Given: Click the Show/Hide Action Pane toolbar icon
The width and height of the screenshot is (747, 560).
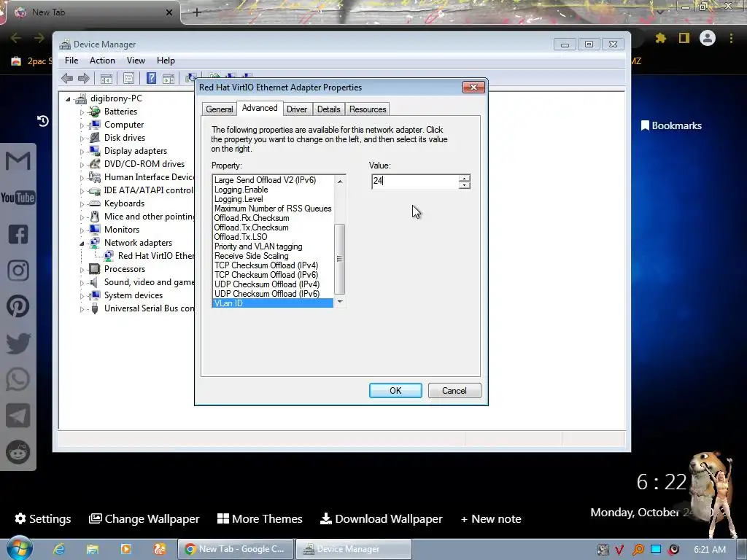Looking at the screenshot, I should coord(169,79).
